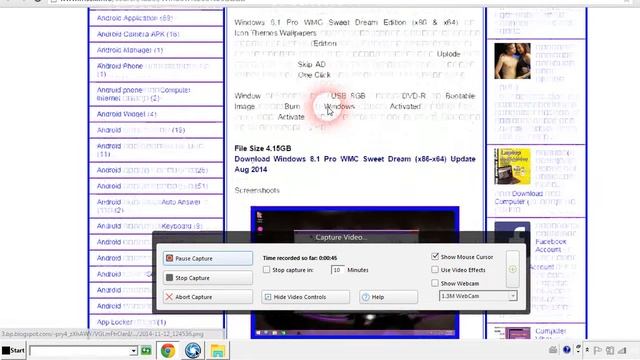Open the 1.3M WebCam dropdown
This screenshot has width=640, height=360.
click(513, 296)
